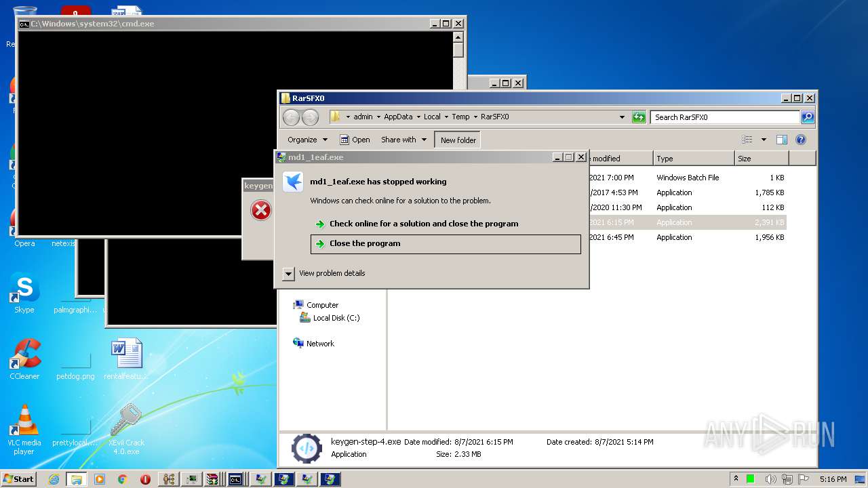Open VLC media player shortcut
The height and width of the screenshot is (488, 868).
pos(24,430)
